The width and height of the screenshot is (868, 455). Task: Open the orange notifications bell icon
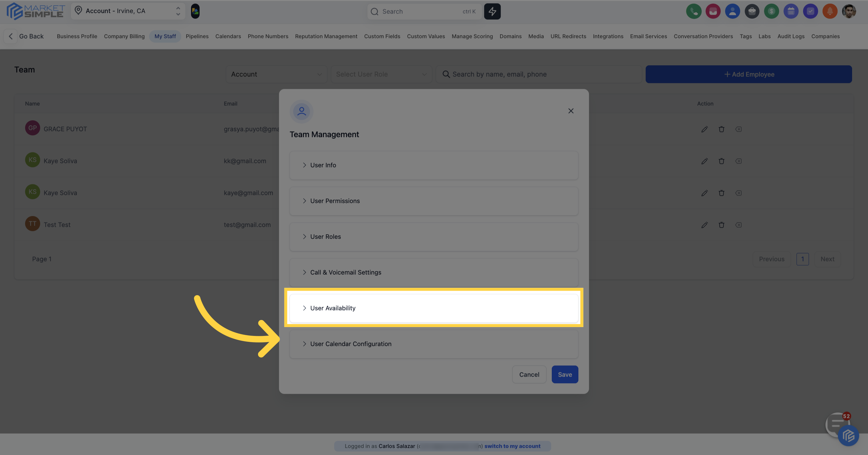pyautogui.click(x=830, y=12)
